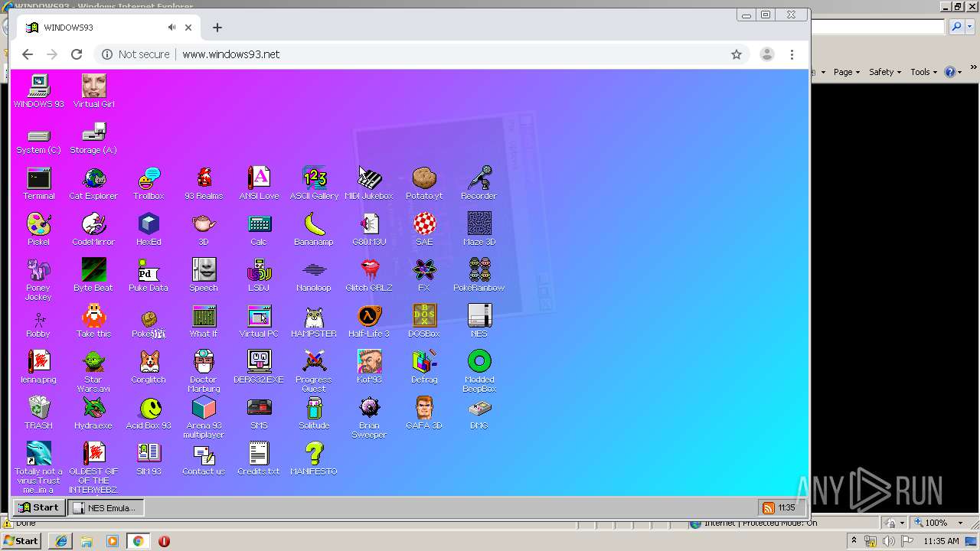This screenshot has width=980, height=551.
Task: Click the address bar URL field
Action: pos(420,54)
